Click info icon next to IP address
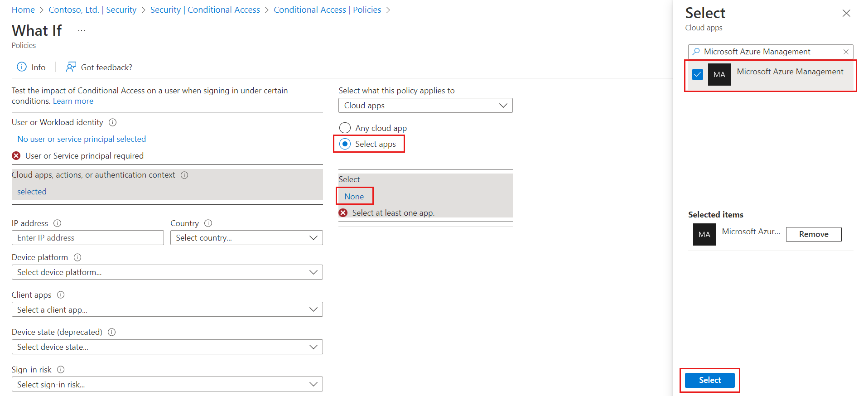Image resolution: width=868 pixels, height=396 pixels. tap(58, 223)
